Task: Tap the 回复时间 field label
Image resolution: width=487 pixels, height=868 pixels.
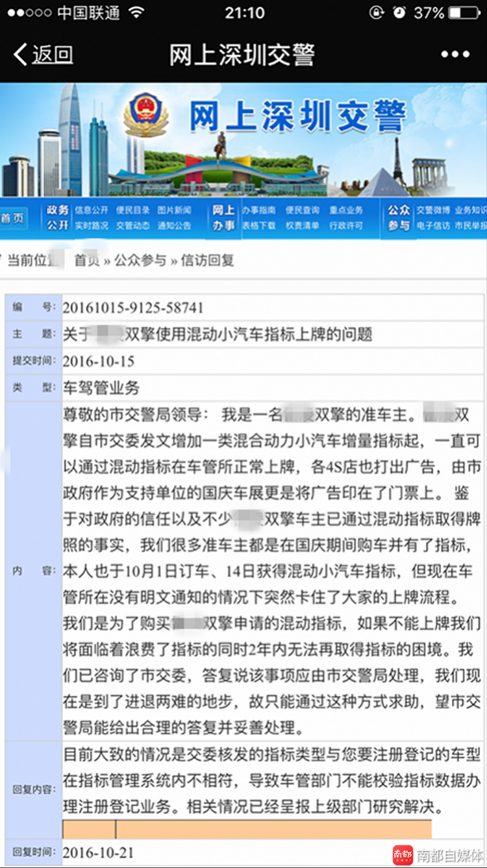Action: (x=33, y=852)
